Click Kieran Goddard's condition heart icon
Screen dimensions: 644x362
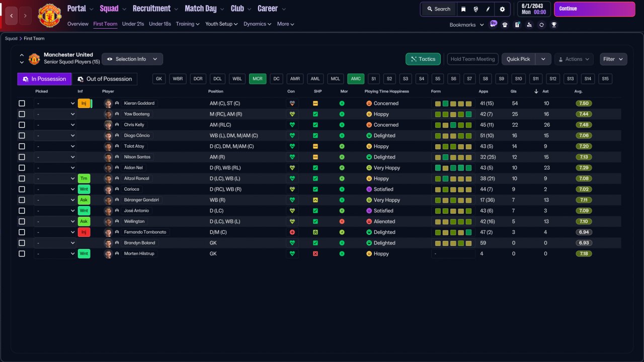point(291,104)
